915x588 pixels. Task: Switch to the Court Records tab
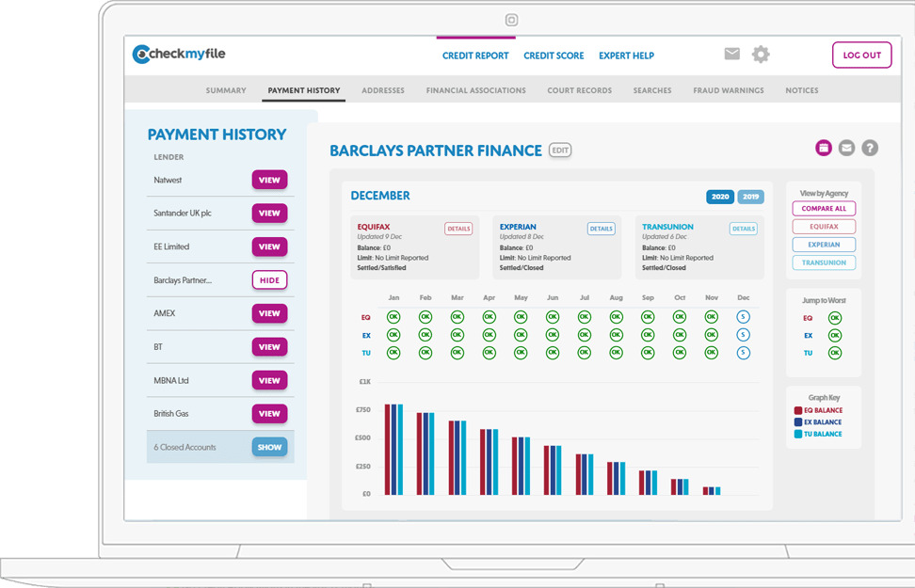580,90
